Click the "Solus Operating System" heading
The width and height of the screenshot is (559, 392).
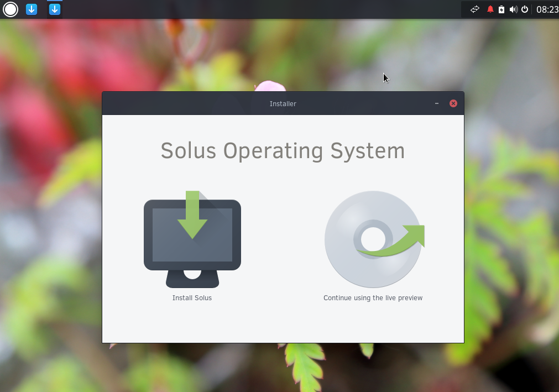click(x=283, y=151)
